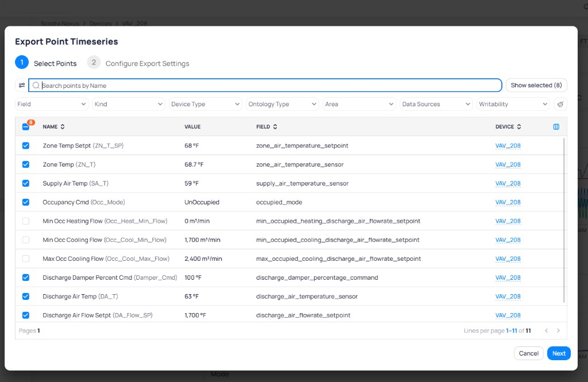
Task: Click the Cancel button
Action: (x=528, y=353)
